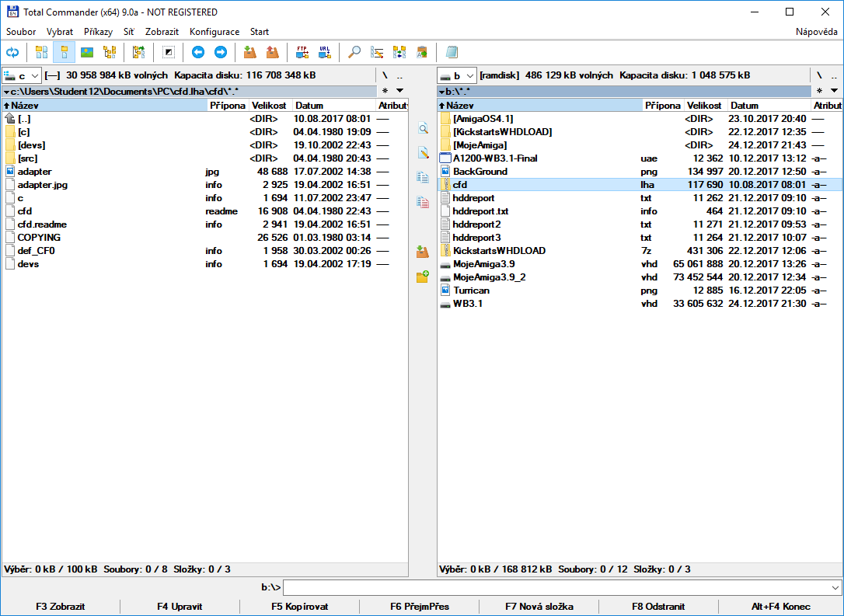Open right panel favorites asterisk button
This screenshot has height=616, width=844.
[x=819, y=90]
